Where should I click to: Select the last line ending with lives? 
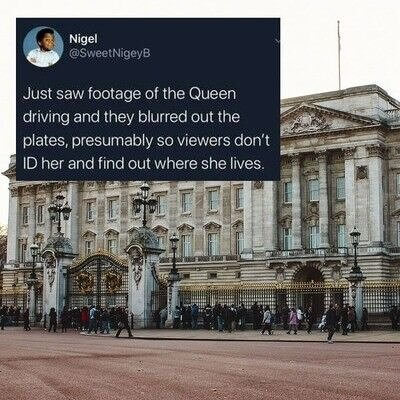[143, 164]
